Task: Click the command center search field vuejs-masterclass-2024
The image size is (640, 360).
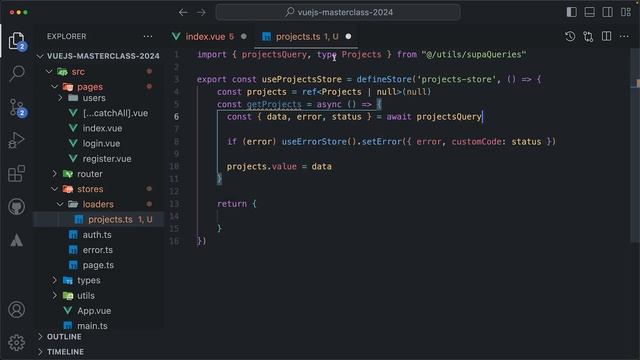Action: [338, 12]
